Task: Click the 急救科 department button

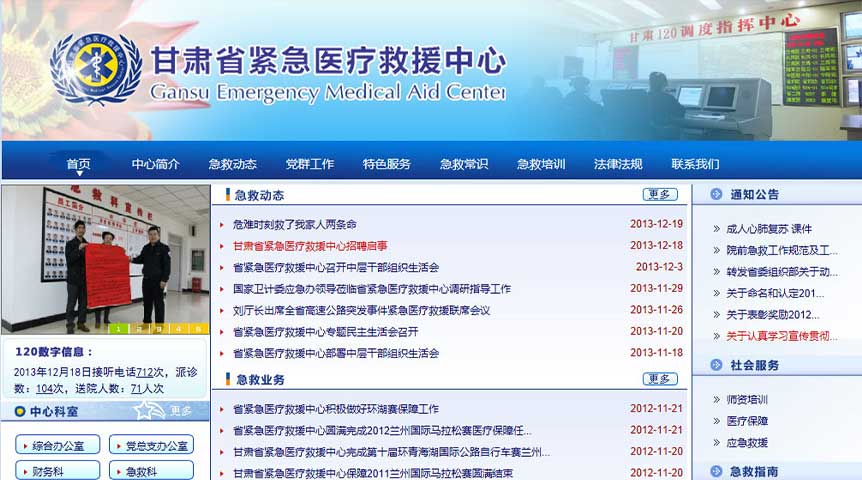Action: (x=152, y=471)
